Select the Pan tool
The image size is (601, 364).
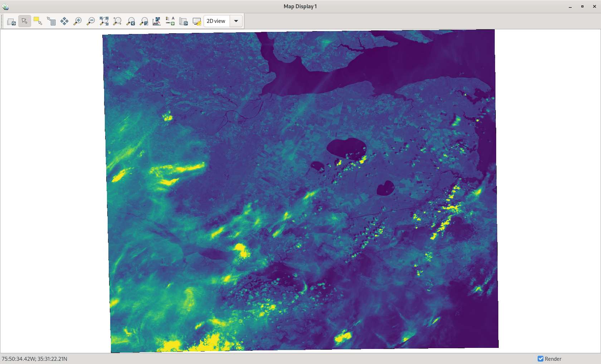(x=64, y=21)
